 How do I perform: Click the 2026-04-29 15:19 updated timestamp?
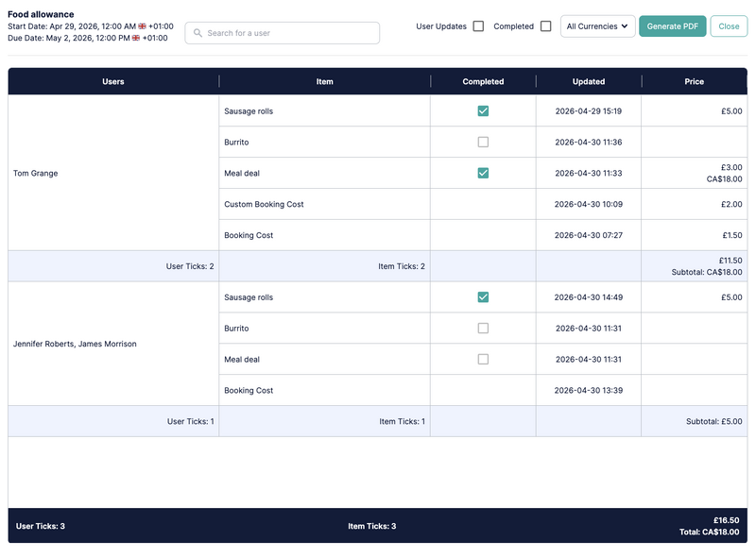(588, 110)
